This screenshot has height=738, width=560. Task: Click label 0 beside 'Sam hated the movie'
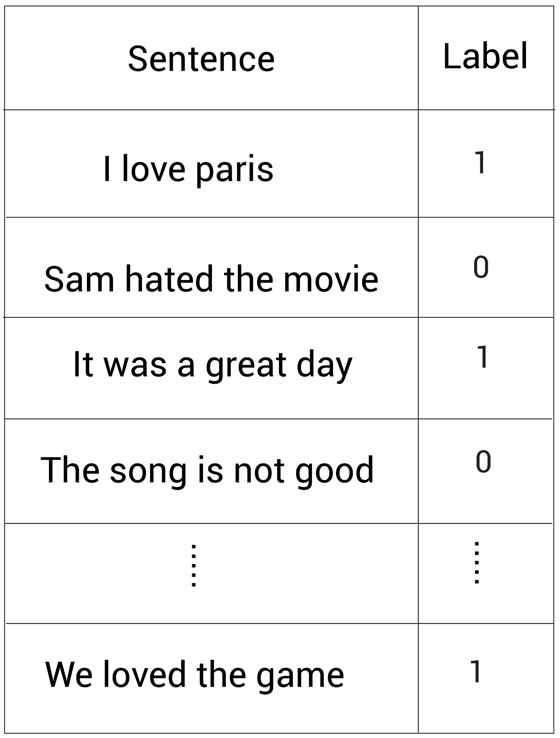(x=481, y=267)
